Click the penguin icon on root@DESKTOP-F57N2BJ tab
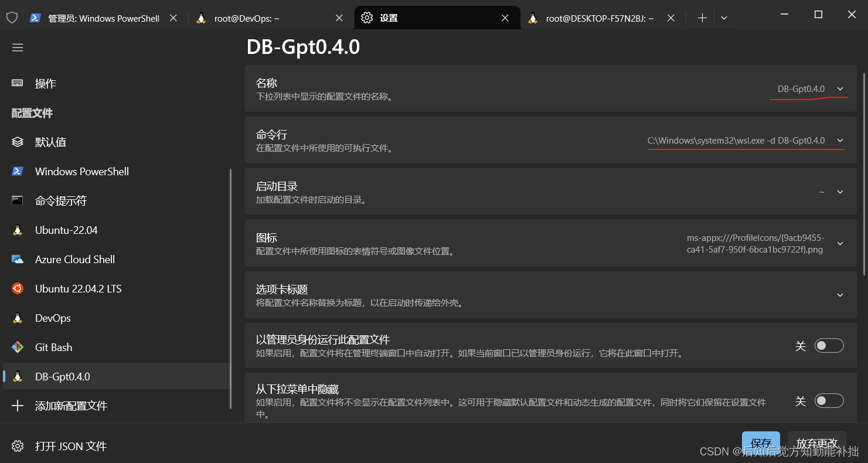Screen dimensions: 868x463 (533, 18)
